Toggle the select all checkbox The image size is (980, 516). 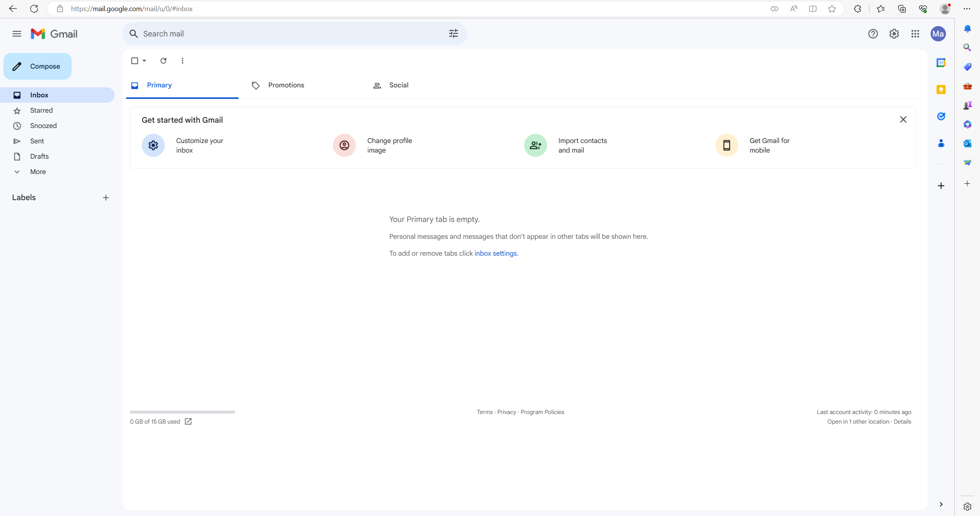134,61
